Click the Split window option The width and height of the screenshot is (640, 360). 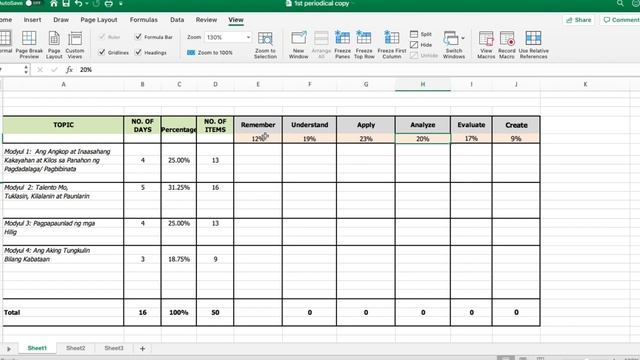pos(421,34)
